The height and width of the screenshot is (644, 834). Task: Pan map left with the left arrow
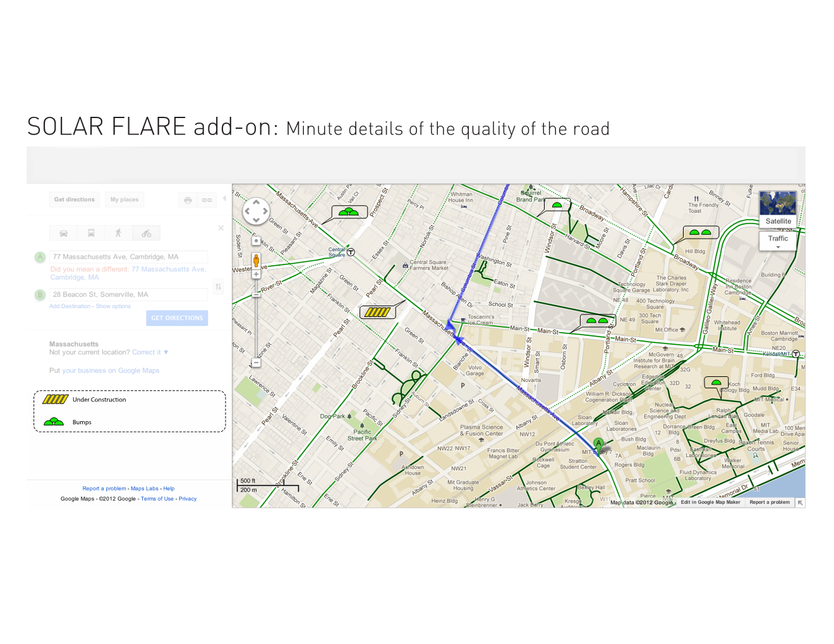tap(248, 212)
